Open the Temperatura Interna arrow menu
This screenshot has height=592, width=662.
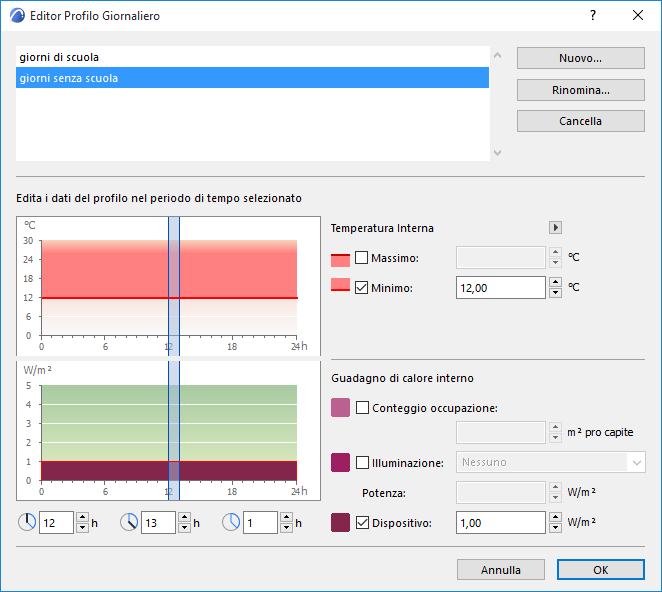[x=556, y=228]
